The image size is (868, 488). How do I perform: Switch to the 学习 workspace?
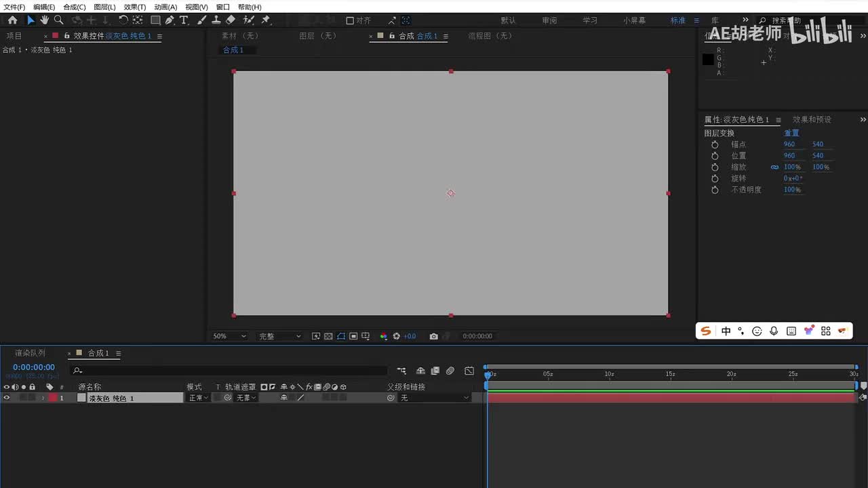pos(590,20)
